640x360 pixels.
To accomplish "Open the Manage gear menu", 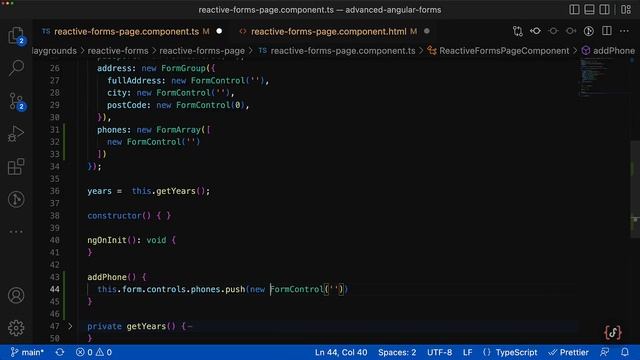I will point(16,328).
